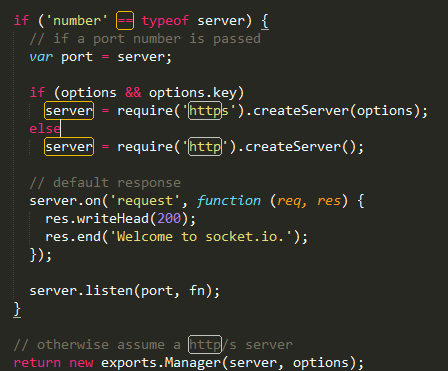Click the 'request' string literal
Viewport: 448px width, 371px height.
coord(145,201)
